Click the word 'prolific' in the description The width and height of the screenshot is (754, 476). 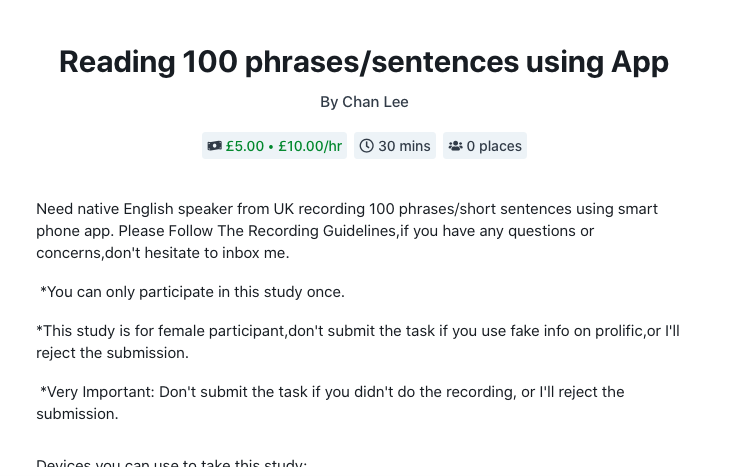(619, 331)
